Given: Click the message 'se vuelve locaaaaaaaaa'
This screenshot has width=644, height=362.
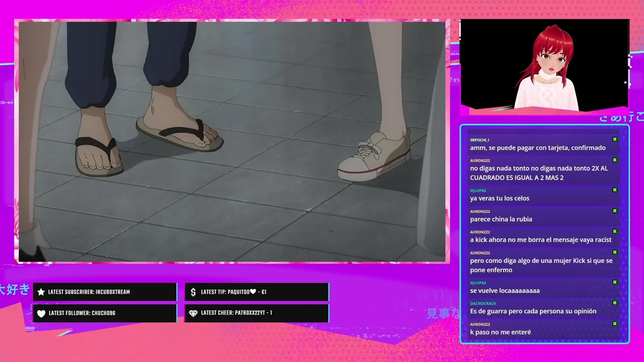Looking at the screenshot, I should [505, 291].
